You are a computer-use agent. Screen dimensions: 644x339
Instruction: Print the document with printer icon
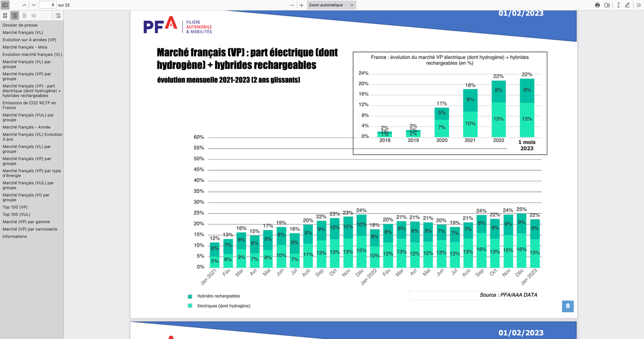pos(597,5)
